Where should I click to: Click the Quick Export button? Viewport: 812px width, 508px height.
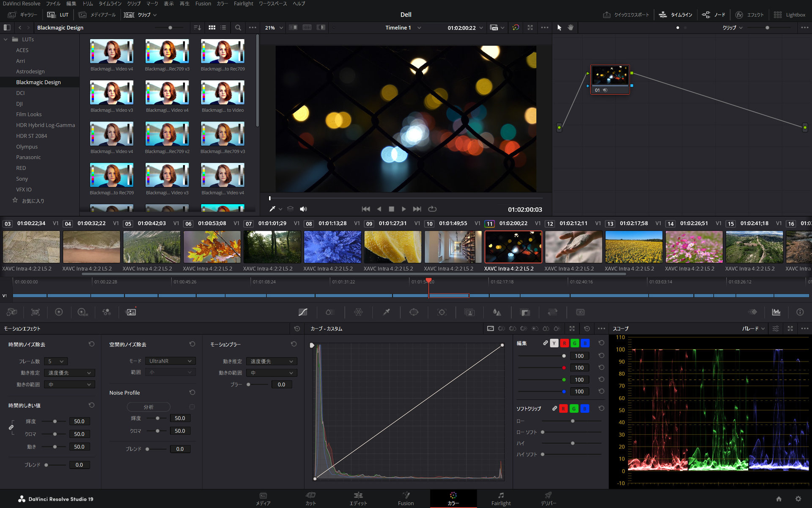click(625, 15)
